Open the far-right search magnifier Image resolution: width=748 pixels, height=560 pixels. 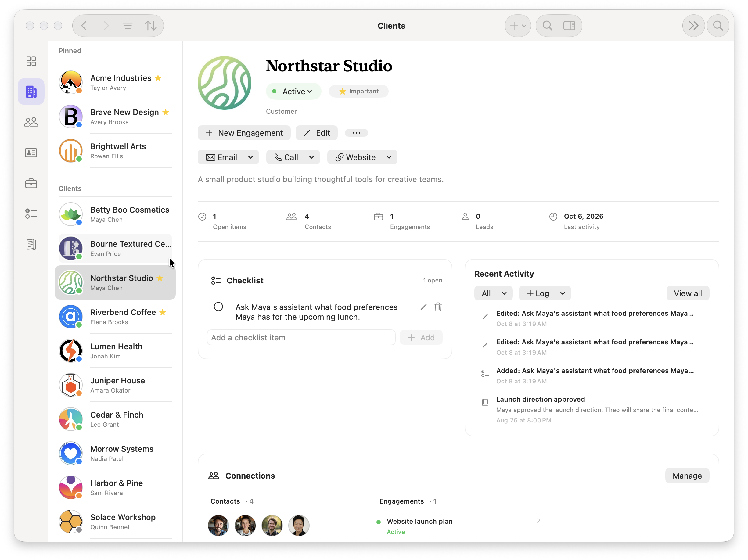(x=718, y=26)
